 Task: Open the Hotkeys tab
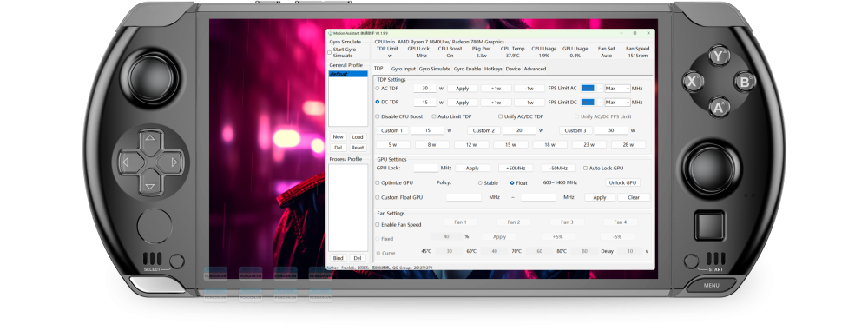(x=493, y=69)
